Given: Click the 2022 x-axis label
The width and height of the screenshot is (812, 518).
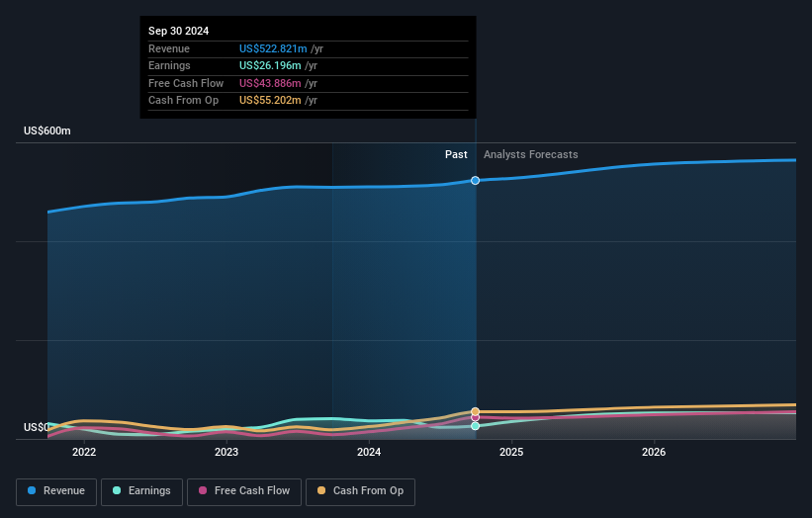Looking at the screenshot, I should (84, 452).
